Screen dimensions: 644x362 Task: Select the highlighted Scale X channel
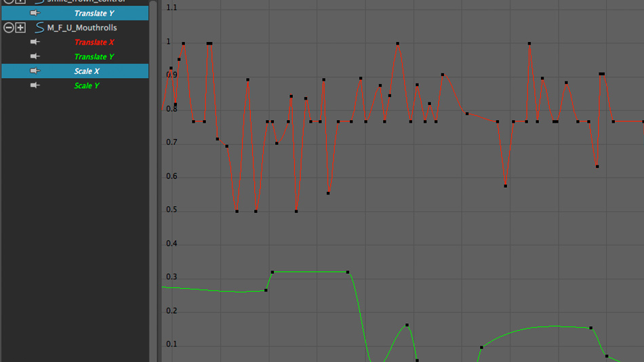(87, 71)
